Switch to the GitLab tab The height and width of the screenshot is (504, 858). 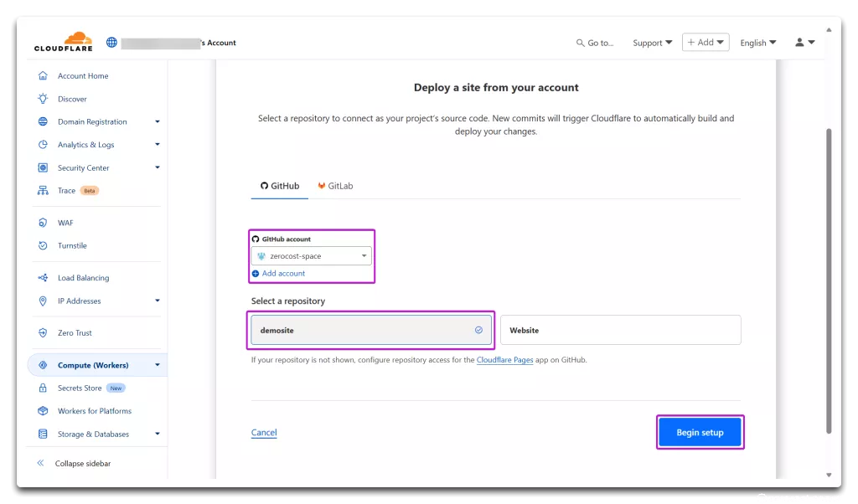[335, 186]
